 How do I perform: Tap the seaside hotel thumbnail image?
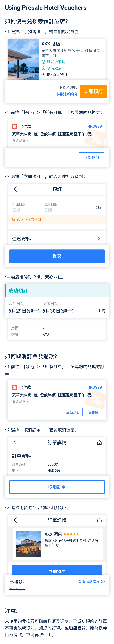[23, 59]
